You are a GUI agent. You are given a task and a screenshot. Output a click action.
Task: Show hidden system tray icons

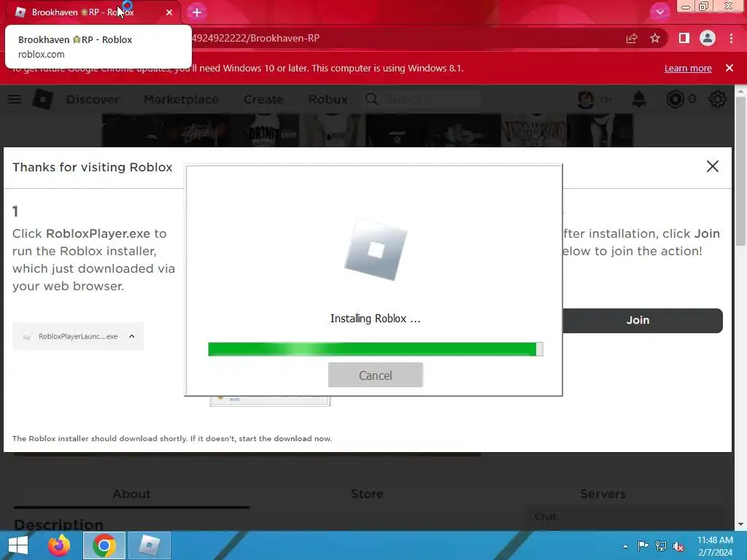click(x=625, y=546)
